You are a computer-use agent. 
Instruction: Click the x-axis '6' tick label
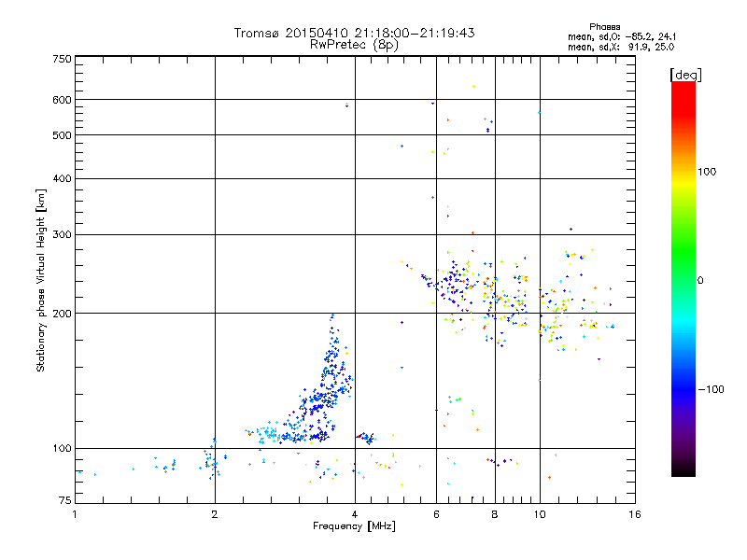coord(436,514)
